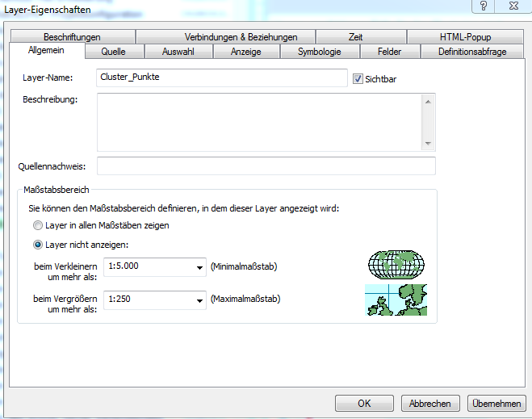Screen dimensions: 532x419
Task: Confirm with the OK button
Action: coord(364,404)
